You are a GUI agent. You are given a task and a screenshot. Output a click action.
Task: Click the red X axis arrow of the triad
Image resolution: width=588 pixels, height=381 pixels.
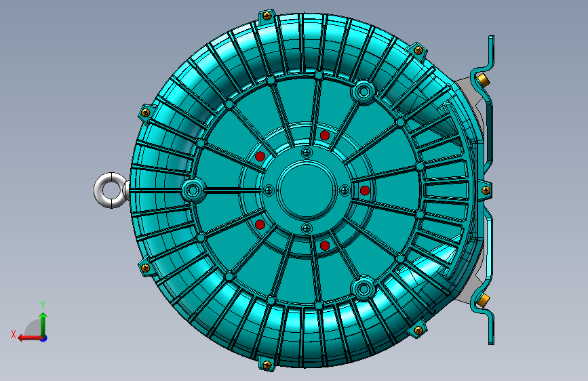(x=29, y=338)
